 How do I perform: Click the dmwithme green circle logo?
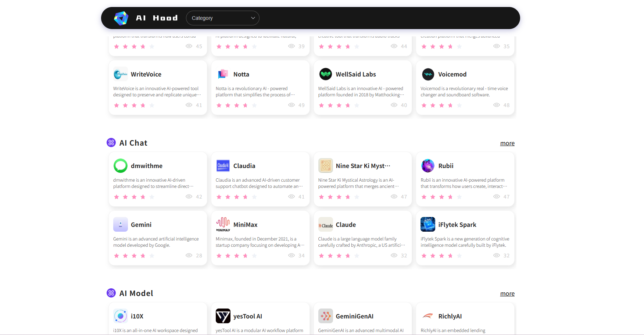(120, 166)
